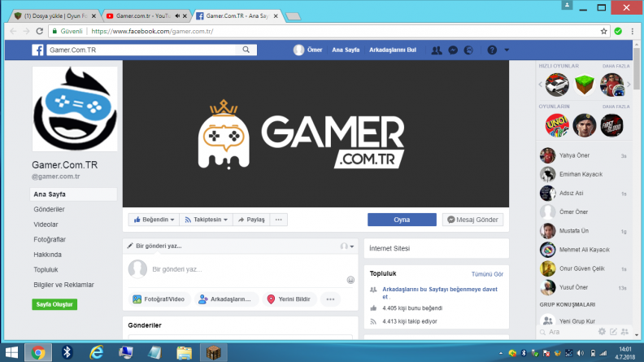Tag friends with Arkadaşların button
Screen dimensions: 644x362
click(224, 299)
